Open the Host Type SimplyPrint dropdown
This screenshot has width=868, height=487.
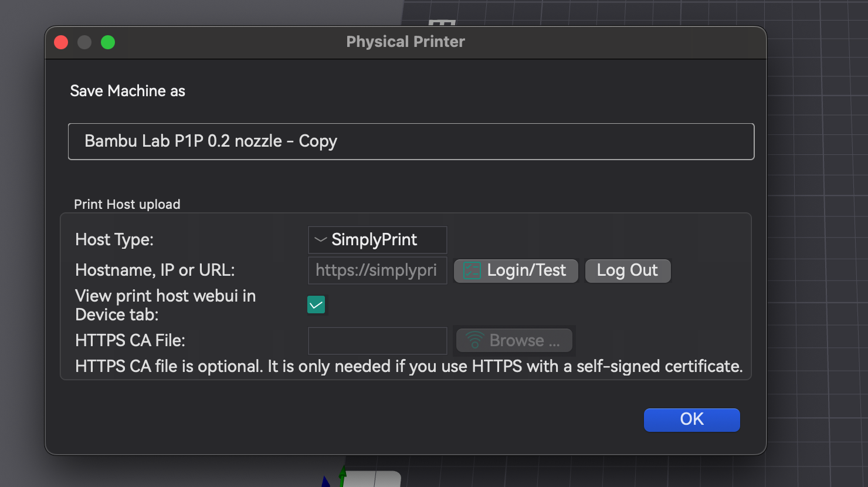pos(378,240)
